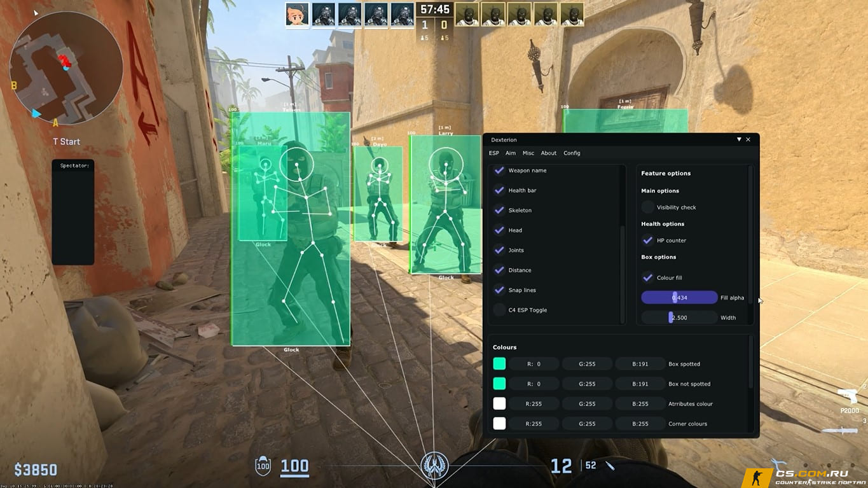868x488 pixels.
Task: Toggle the HP counter checkbox
Action: click(648, 241)
